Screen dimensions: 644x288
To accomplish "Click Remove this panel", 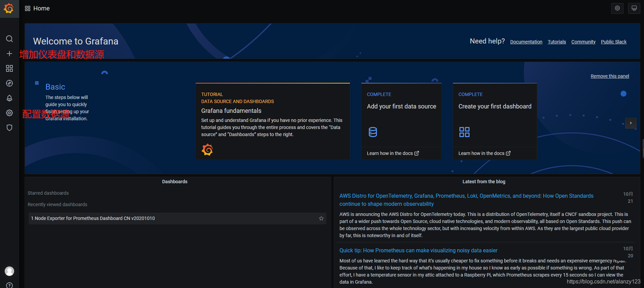I will (x=610, y=76).
